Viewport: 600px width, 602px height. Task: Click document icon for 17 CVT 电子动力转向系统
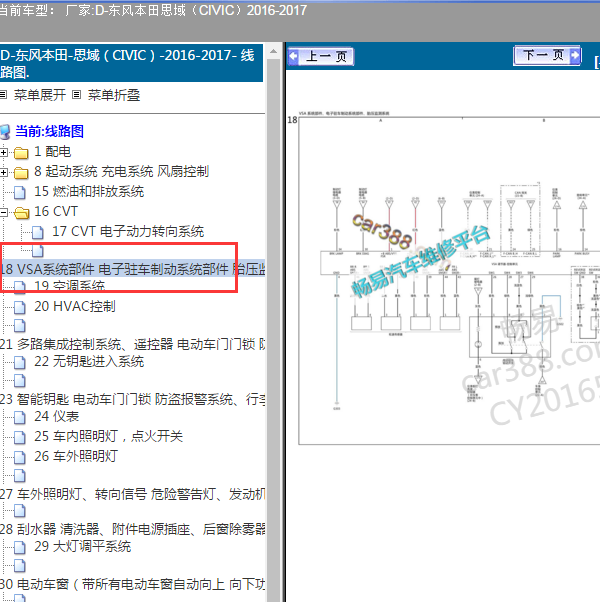[38, 232]
